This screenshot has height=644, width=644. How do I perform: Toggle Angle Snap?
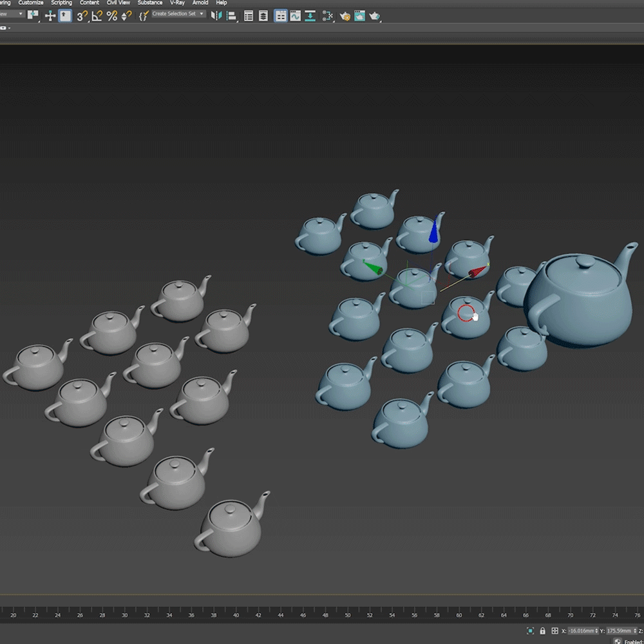(97, 15)
